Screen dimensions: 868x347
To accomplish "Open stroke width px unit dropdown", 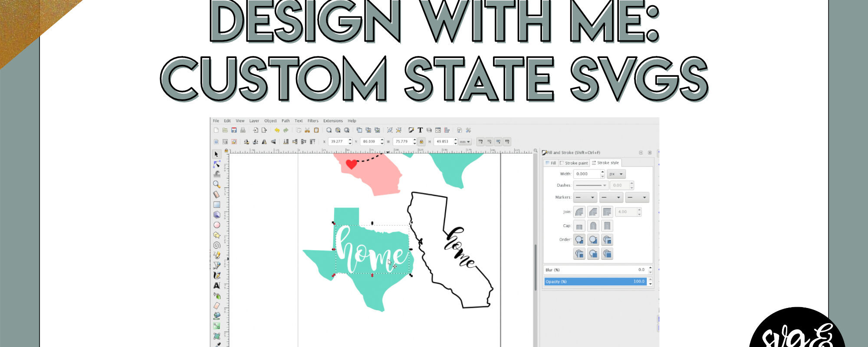I will coord(616,174).
